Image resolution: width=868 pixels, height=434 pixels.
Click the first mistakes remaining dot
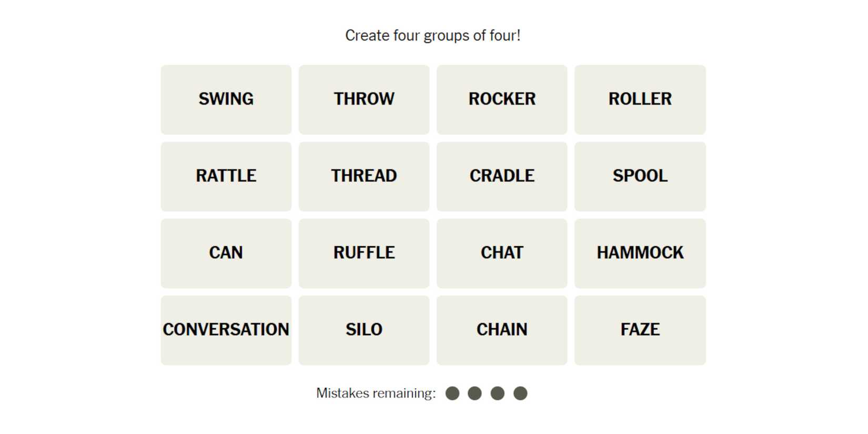(452, 393)
